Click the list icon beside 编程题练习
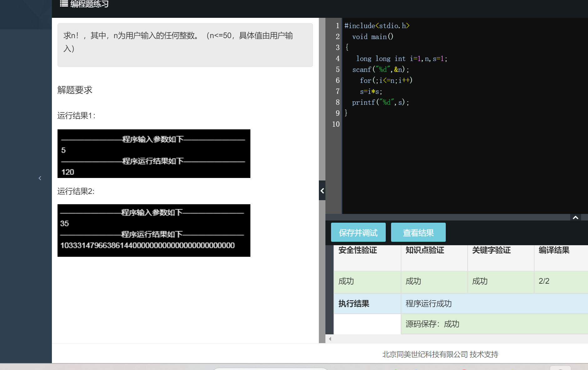 (64, 4)
